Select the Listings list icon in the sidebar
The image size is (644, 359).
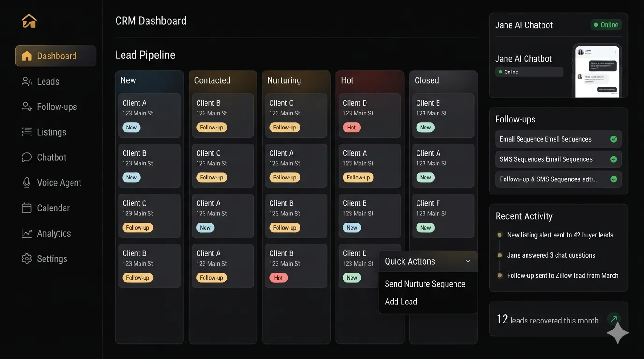click(x=27, y=132)
